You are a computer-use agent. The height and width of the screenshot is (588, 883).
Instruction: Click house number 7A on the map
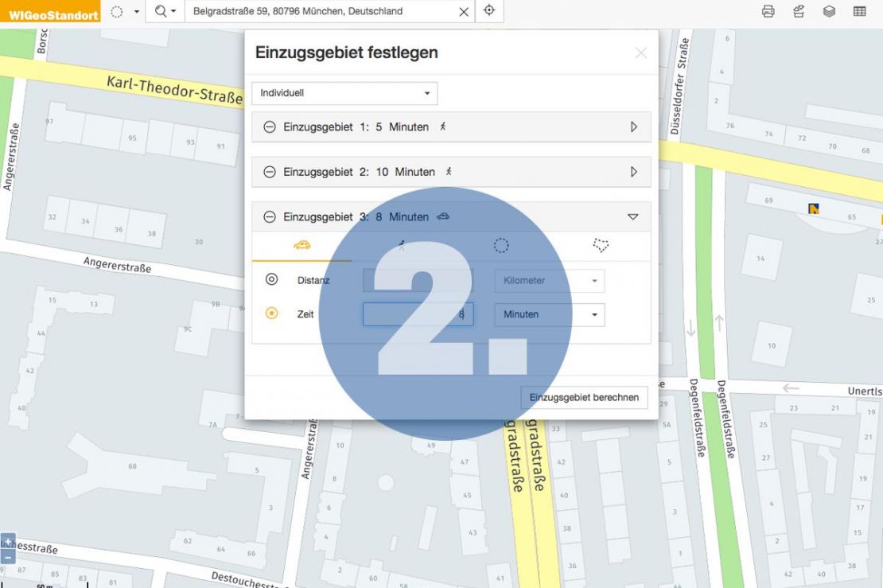pos(212,425)
